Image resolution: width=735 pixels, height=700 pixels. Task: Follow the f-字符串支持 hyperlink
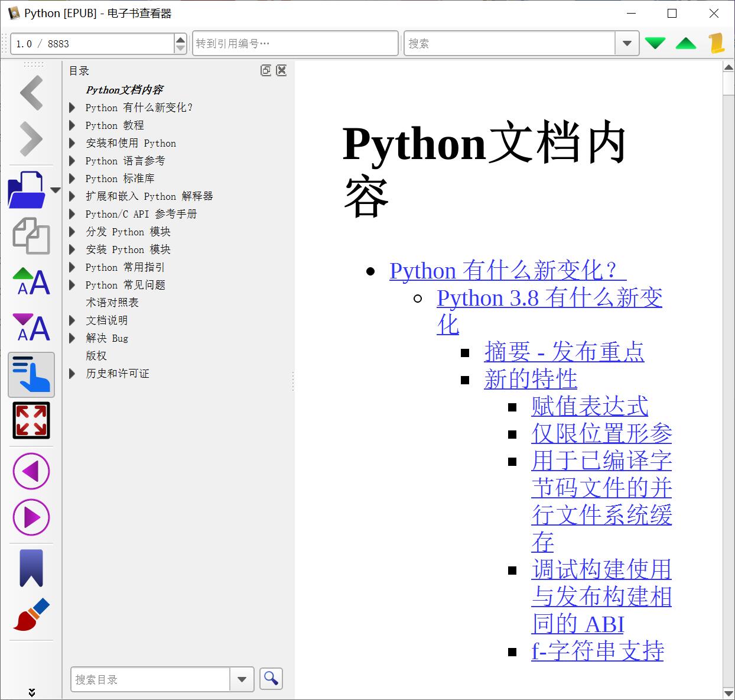[x=597, y=652]
